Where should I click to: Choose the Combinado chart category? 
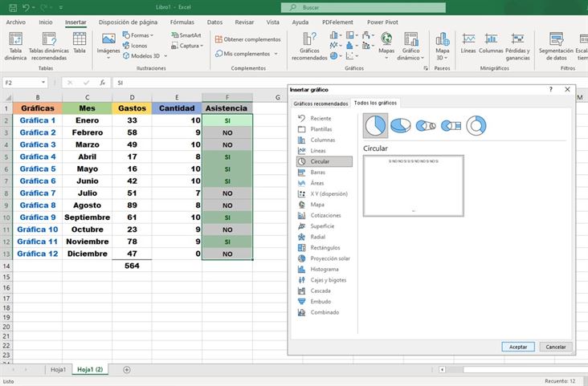coord(324,312)
